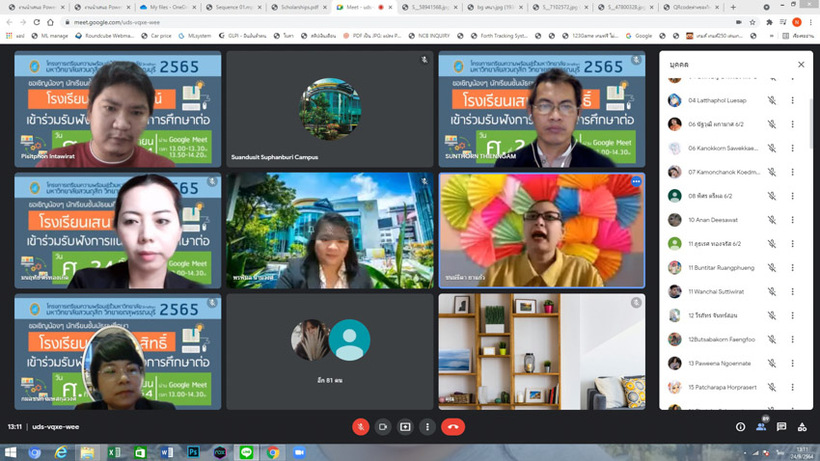Open the activities icon
The width and height of the screenshot is (820, 461).
[803, 426]
